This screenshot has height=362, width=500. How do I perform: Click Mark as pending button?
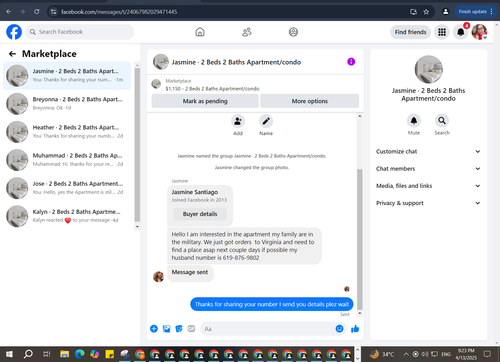(x=205, y=101)
